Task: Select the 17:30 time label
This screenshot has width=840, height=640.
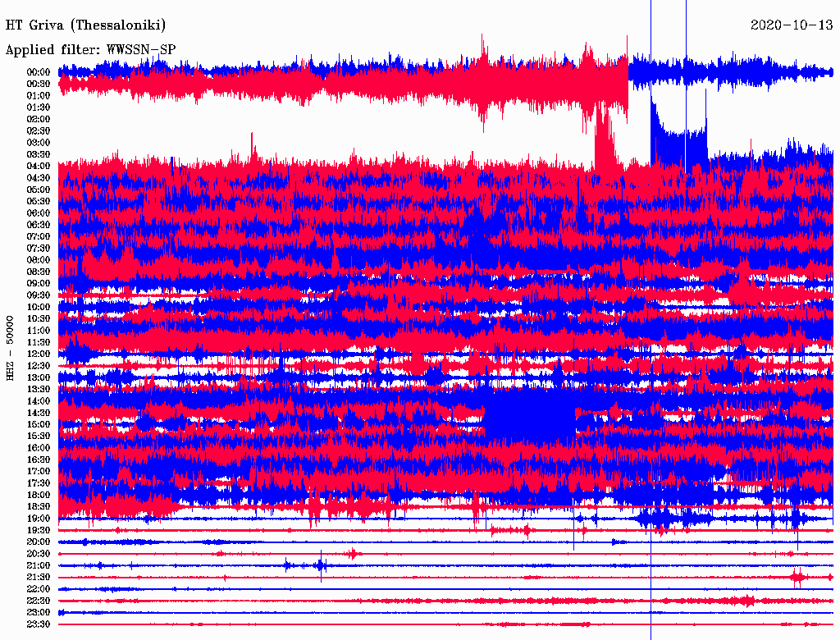Action: click(39, 483)
